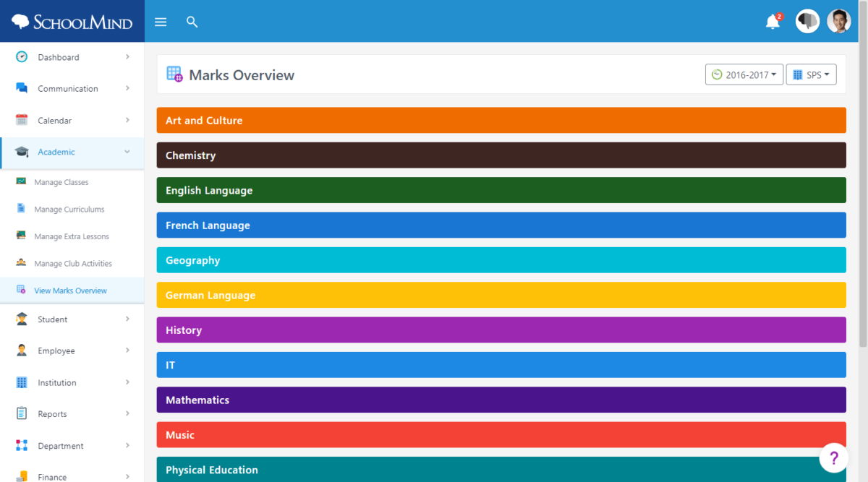Expand the Reports sidebar section
The image size is (868, 482).
point(52,413)
